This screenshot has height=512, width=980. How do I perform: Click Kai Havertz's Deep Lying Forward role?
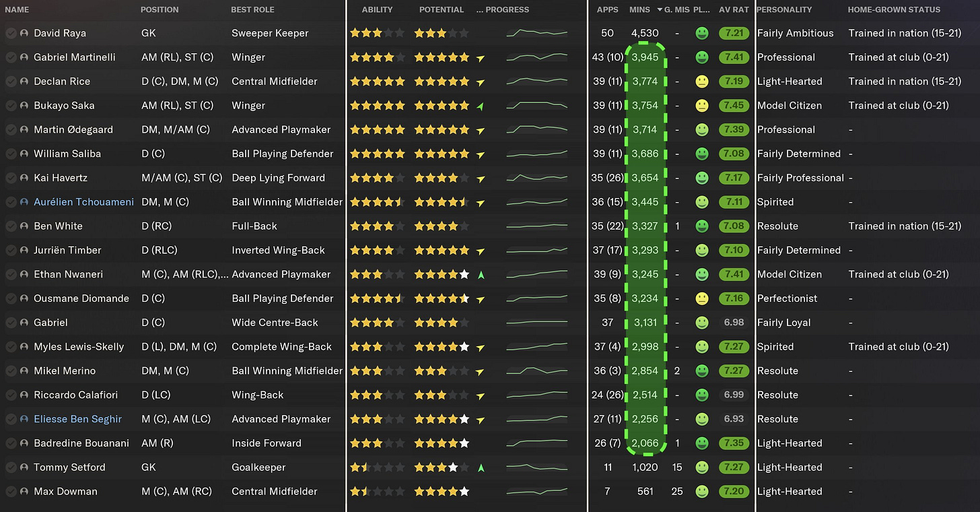click(x=278, y=178)
